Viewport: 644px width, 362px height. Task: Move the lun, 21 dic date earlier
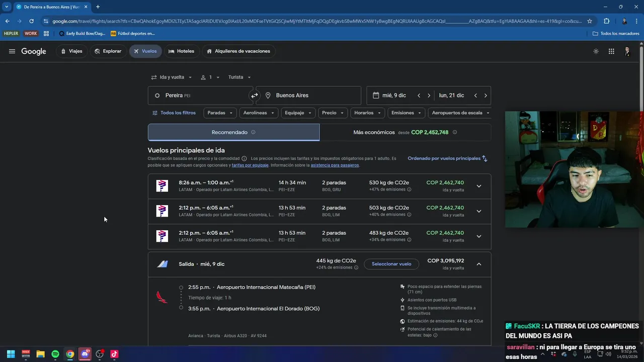(475, 96)
